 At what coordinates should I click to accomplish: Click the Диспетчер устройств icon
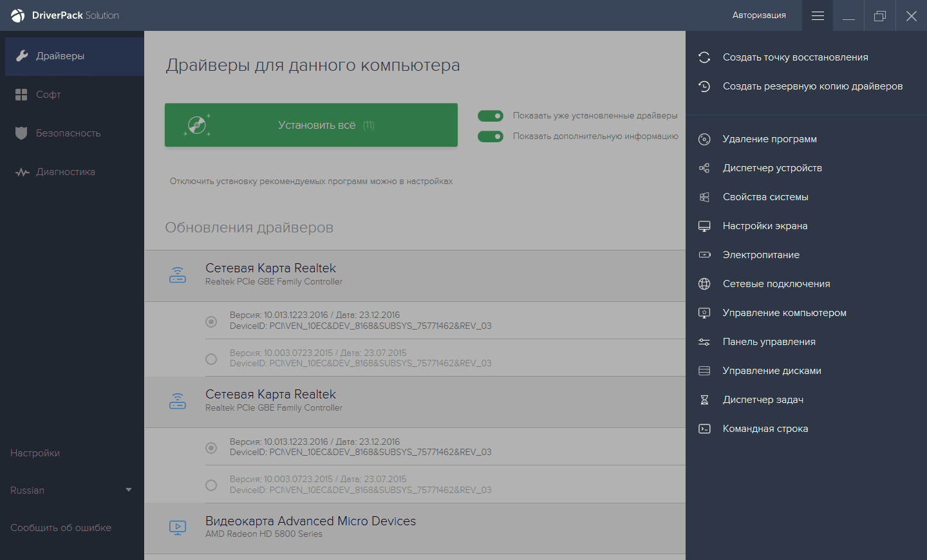(x=704, y=168)
